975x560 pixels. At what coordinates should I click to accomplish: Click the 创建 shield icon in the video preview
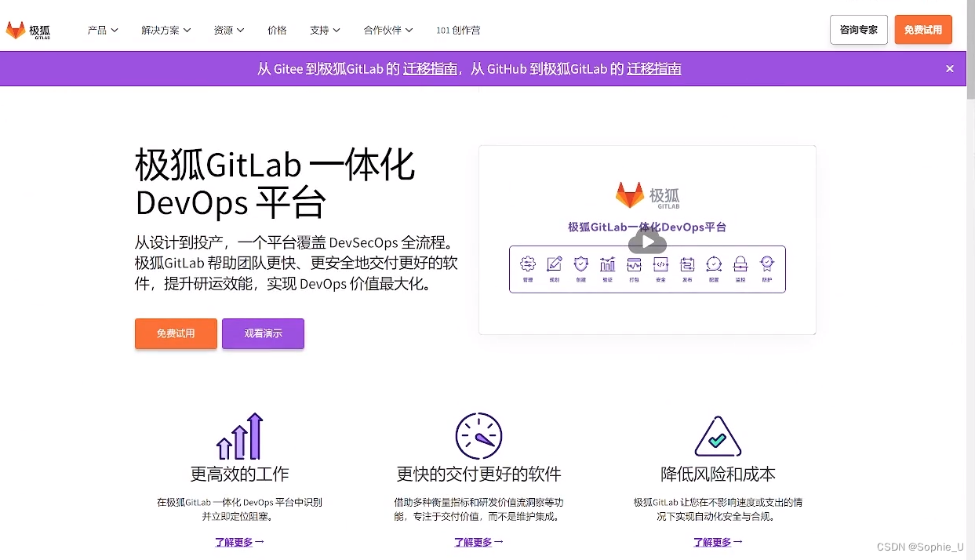pyautogui.click(x=580, y=264)
